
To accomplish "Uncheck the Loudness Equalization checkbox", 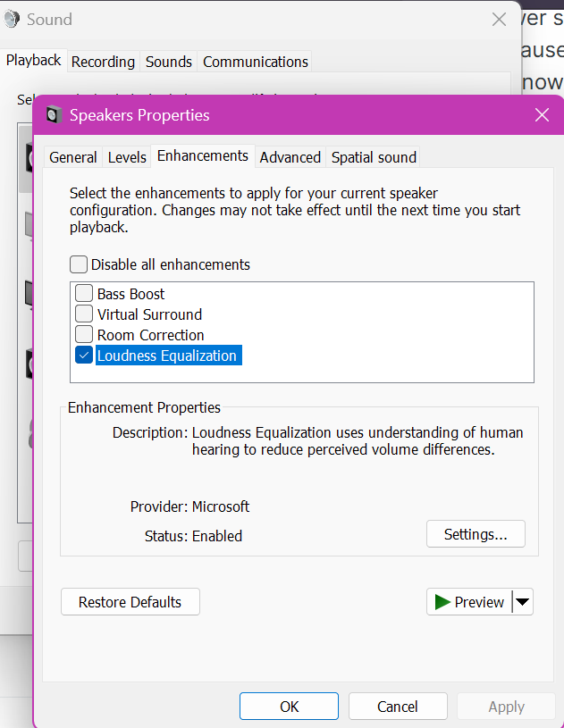I will [84, 356].
